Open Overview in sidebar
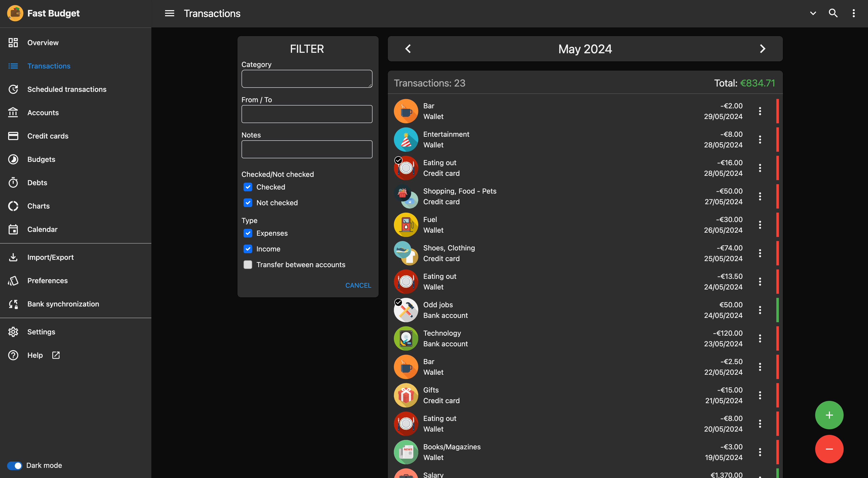Viewport: 868px width, 478px height. pyautogui.click(x=75, y=43)
